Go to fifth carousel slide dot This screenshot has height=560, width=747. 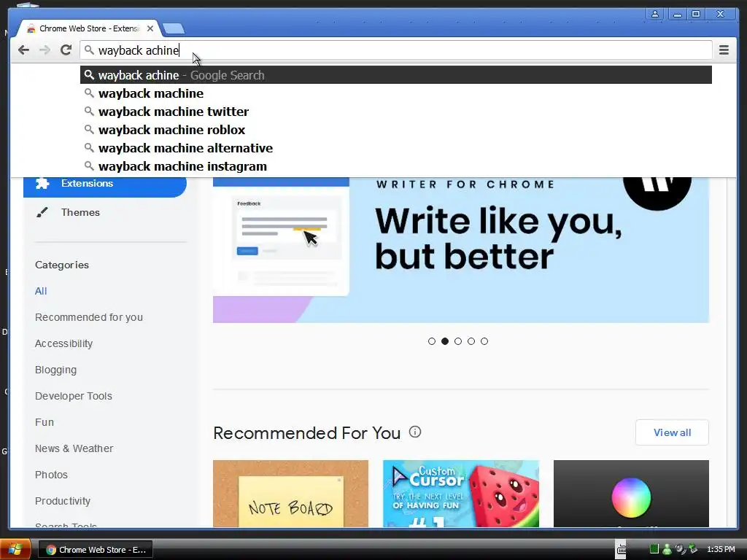(484, 341)
